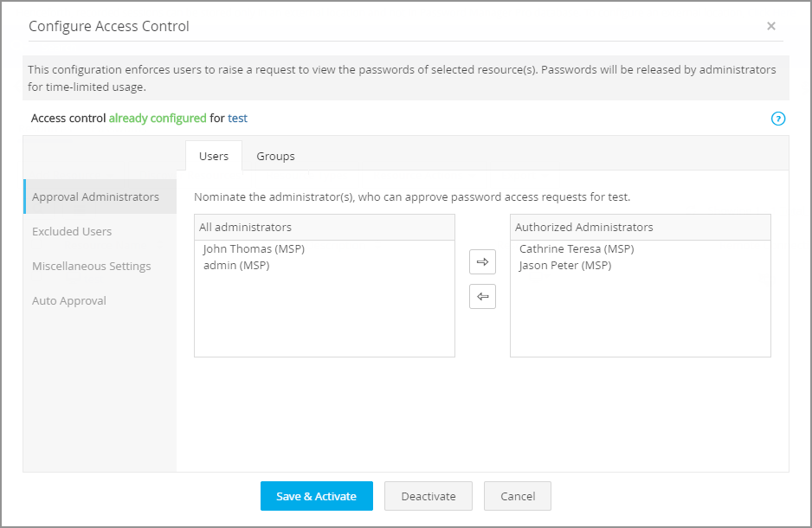Screen dimensions: 812x528
Task: Select John Thomas (MSP) in All administrators
Action: (x=254, y=248)
